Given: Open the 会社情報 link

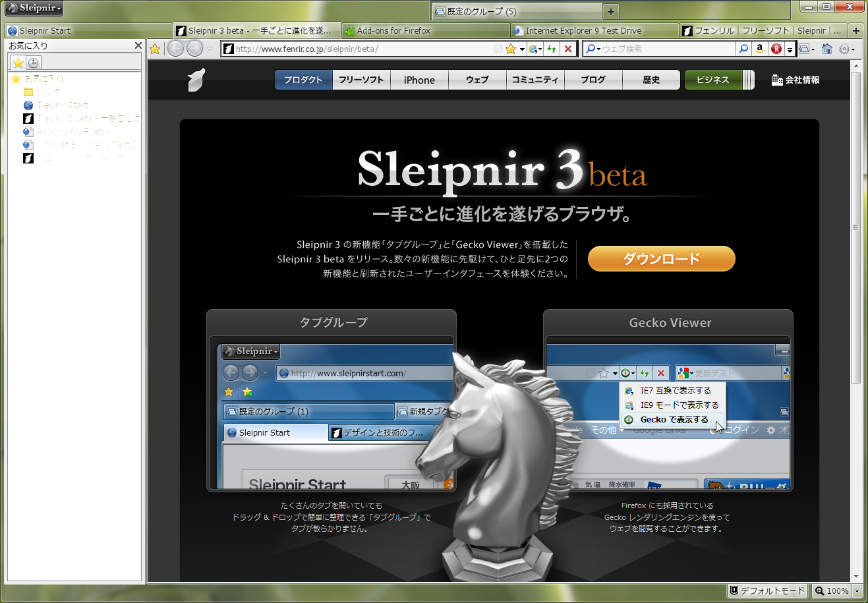Looking at the screenshot, I should [796, 80].
